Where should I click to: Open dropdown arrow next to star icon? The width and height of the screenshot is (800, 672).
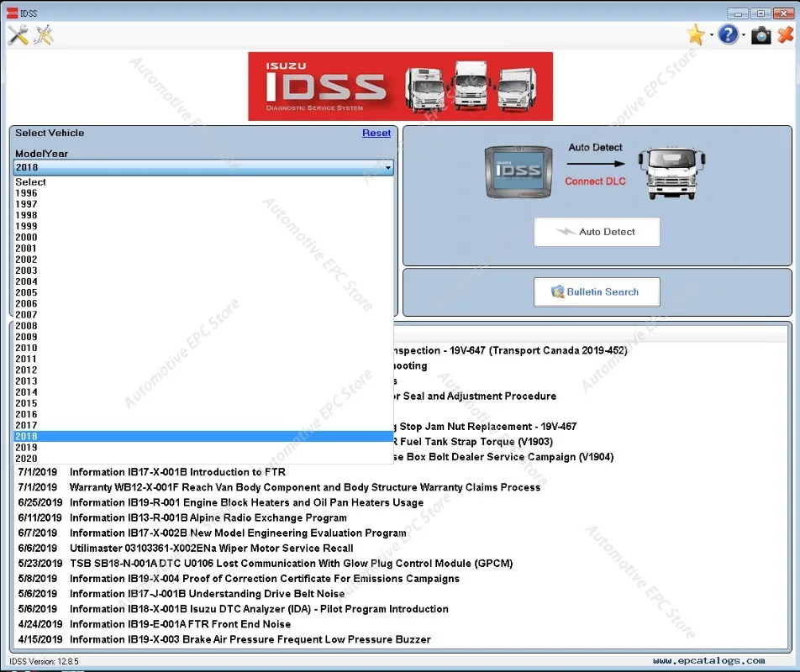click(711, 35)
